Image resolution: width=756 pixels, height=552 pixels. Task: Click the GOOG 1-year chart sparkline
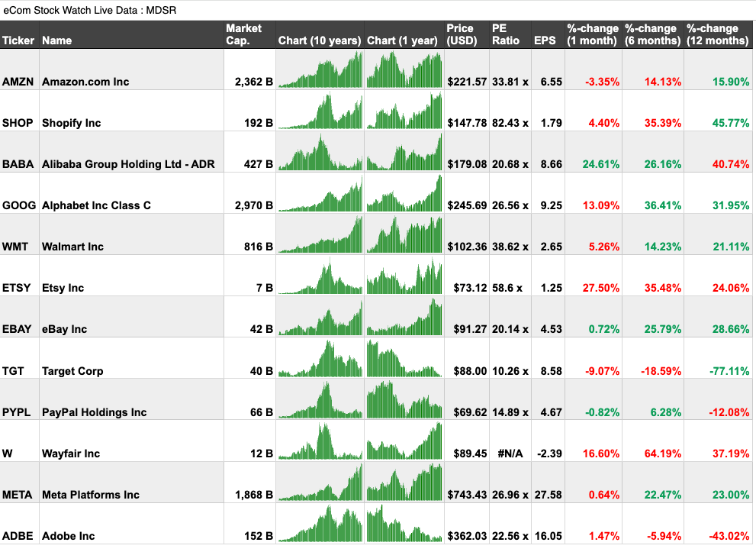(404, 194)
